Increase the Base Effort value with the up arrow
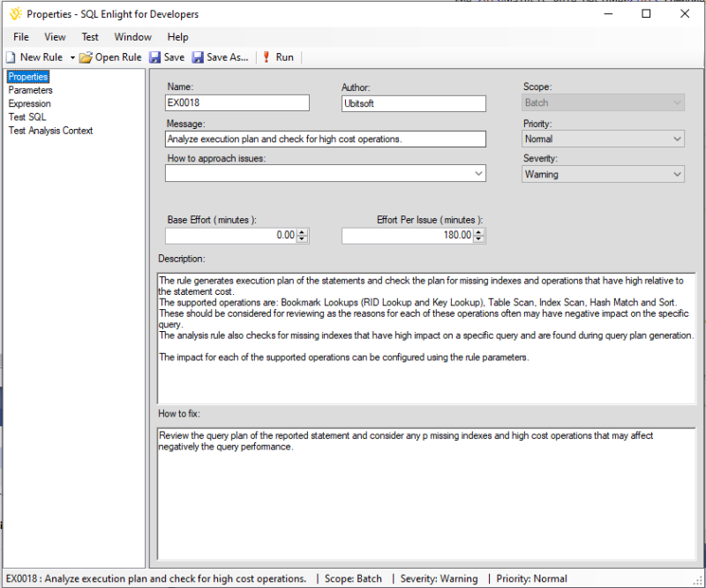The width and height of the screenshot is (706, 588). (302, 232)
